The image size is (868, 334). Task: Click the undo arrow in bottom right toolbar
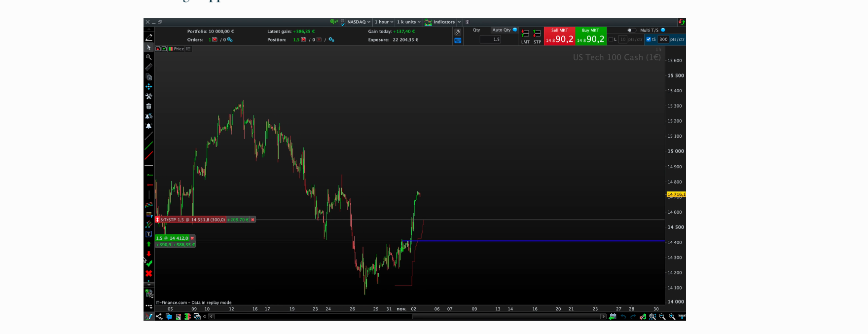[623, 317]
